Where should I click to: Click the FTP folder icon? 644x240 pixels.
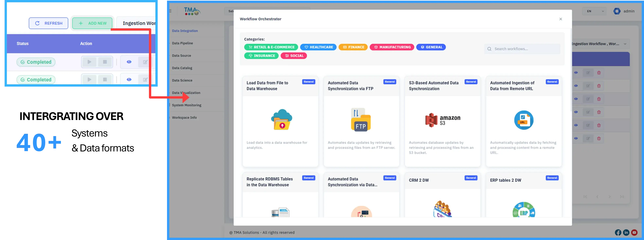click(361, 120)
